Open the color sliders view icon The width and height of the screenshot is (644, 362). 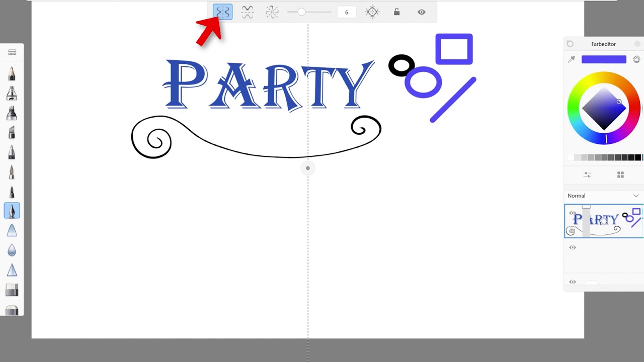(587, 174)
